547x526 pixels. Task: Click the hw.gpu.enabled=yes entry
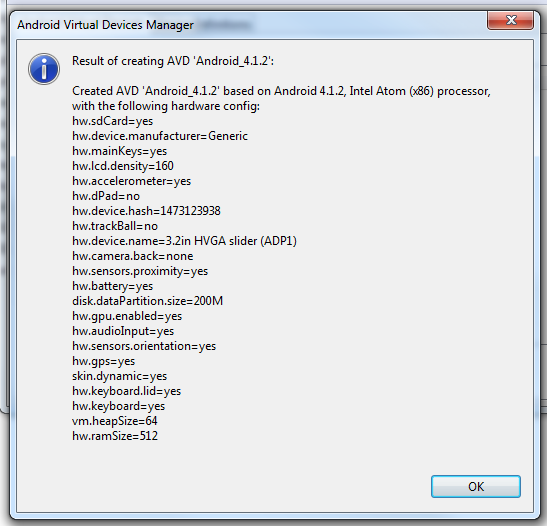[x=127, y=316]
